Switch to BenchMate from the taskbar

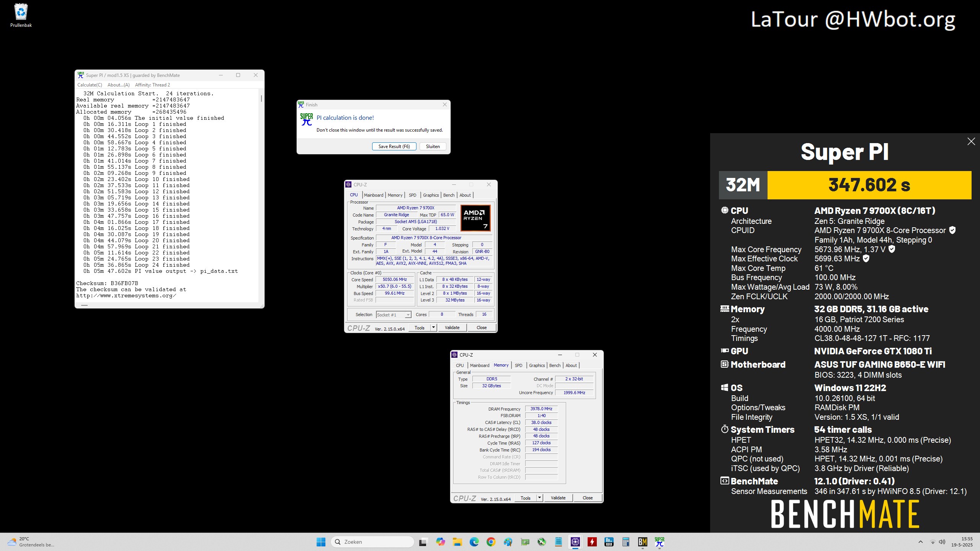[x=643, y=542]
